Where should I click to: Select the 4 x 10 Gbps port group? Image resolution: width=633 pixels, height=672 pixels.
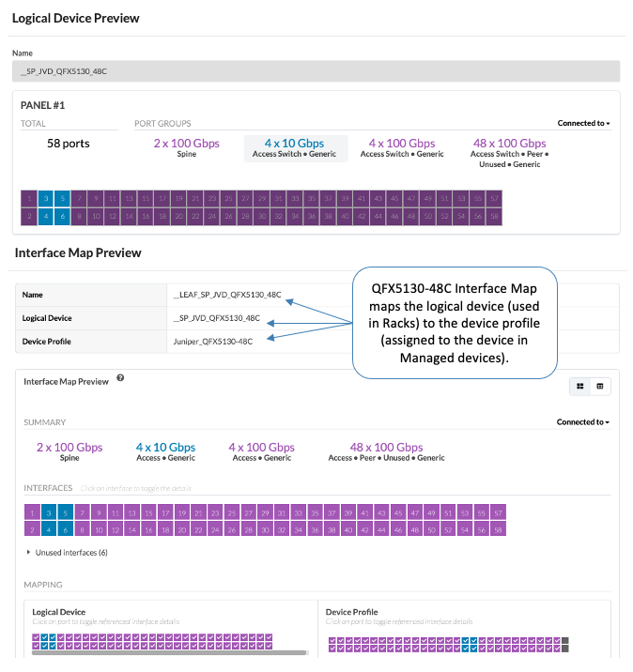(294, 148)
